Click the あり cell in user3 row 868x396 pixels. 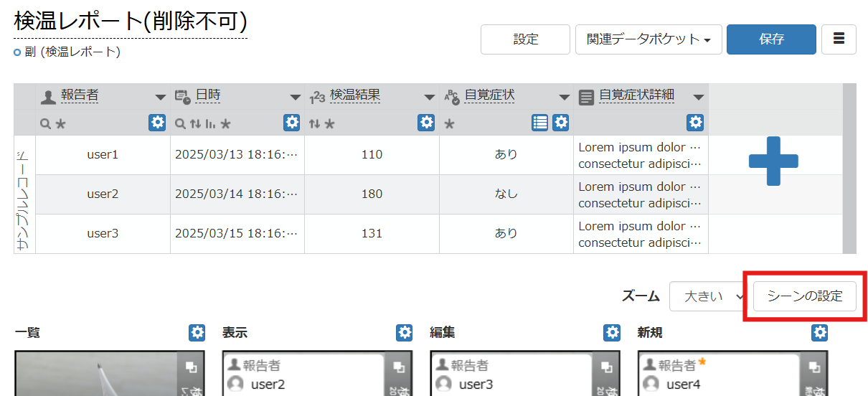(506, 233)
